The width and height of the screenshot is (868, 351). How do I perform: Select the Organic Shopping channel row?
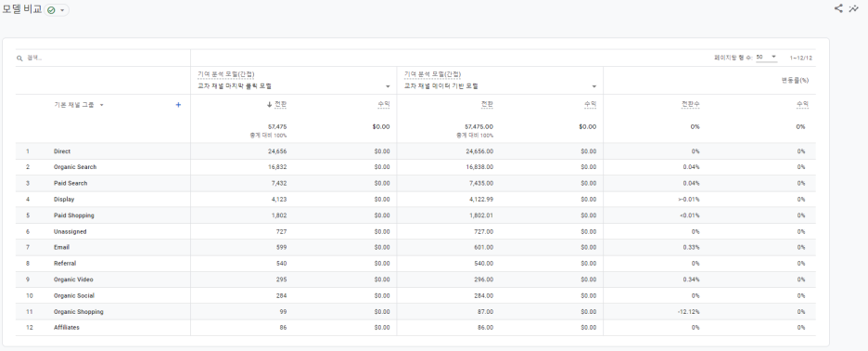[x=415, y=312]
